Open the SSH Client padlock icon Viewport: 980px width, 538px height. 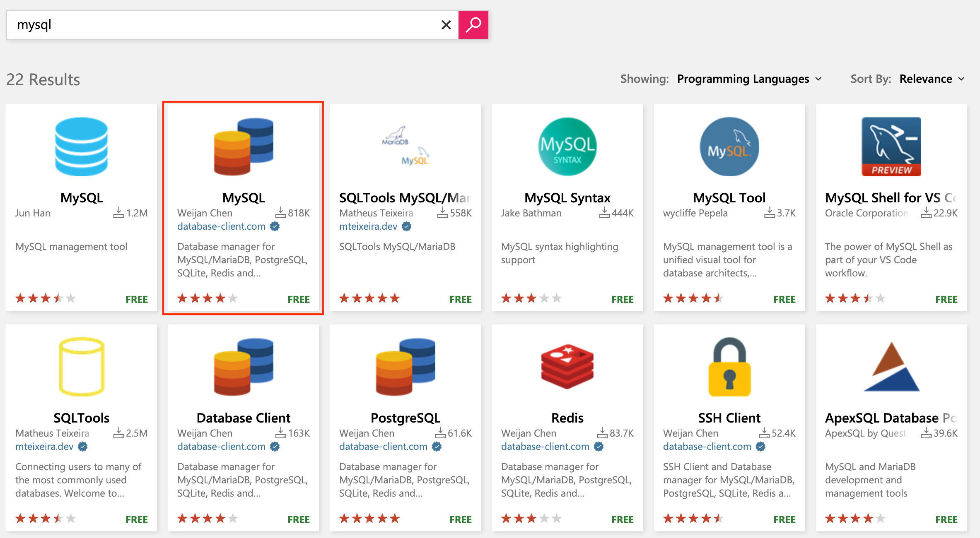(x=729, y=367)
